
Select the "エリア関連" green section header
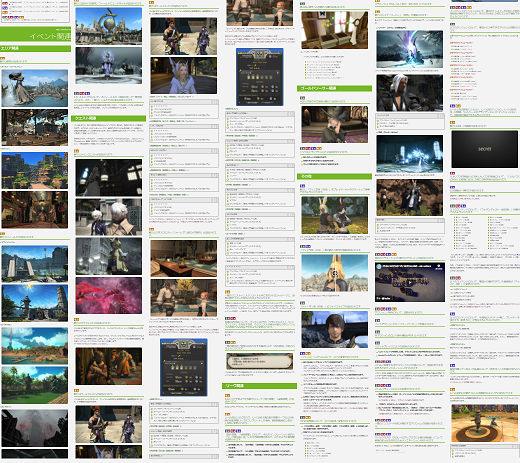click(x=35, y=49)
